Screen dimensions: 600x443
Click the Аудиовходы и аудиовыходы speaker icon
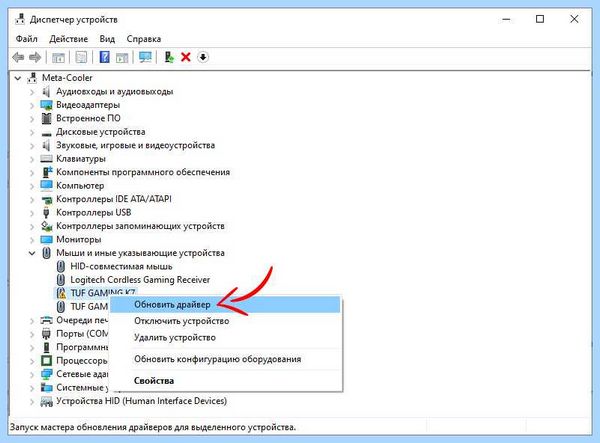(x=46, y=91)
